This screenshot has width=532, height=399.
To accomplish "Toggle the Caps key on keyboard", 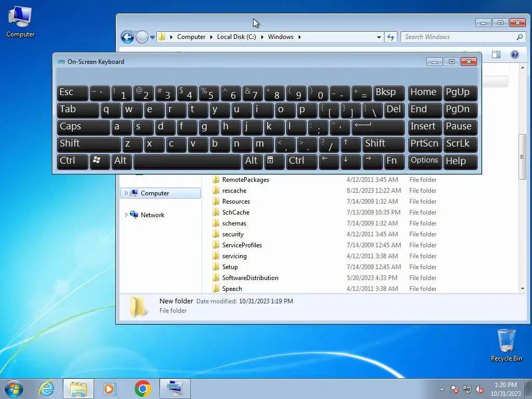I will click(83, 128).
